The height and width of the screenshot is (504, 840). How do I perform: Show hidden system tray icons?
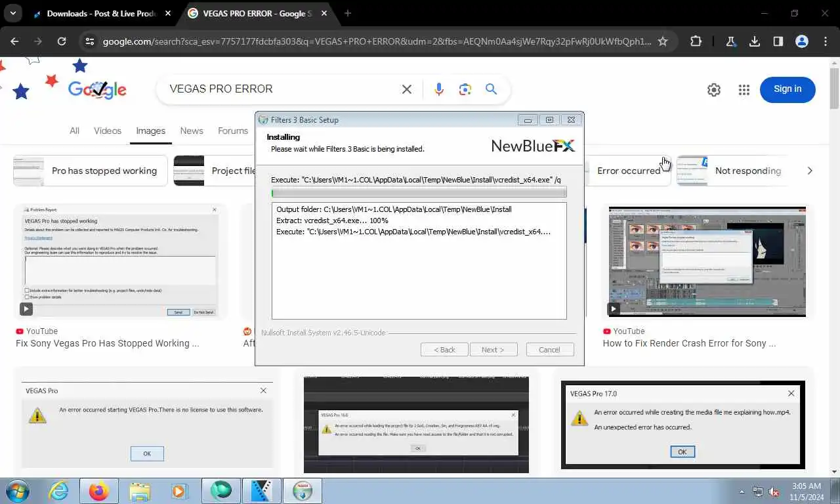coord(742,492)
